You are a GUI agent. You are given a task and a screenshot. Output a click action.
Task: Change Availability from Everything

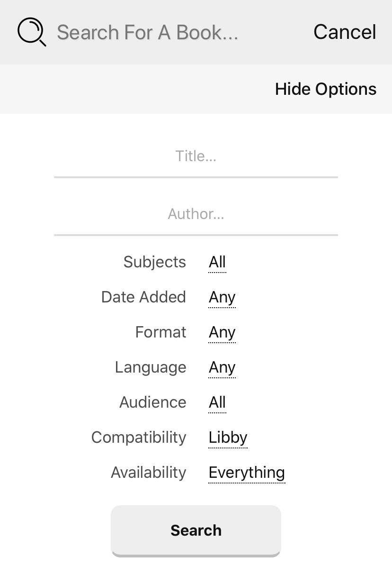(x=247, y=473)
